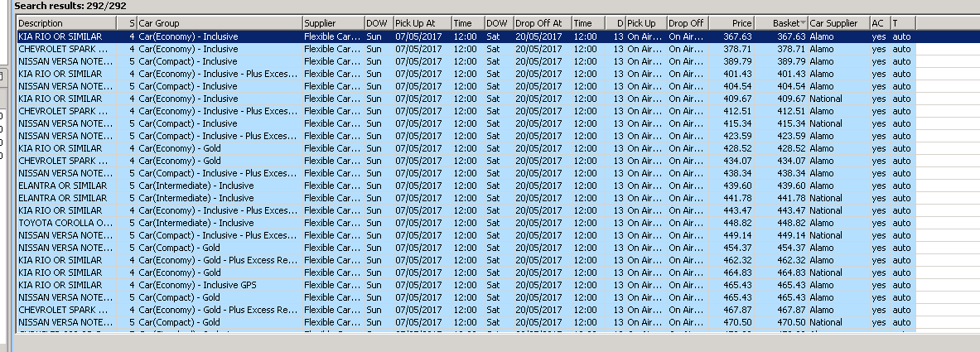Click the Price cell showing 448.82
This screenshot has width=980, height=352.
(731, 223)
